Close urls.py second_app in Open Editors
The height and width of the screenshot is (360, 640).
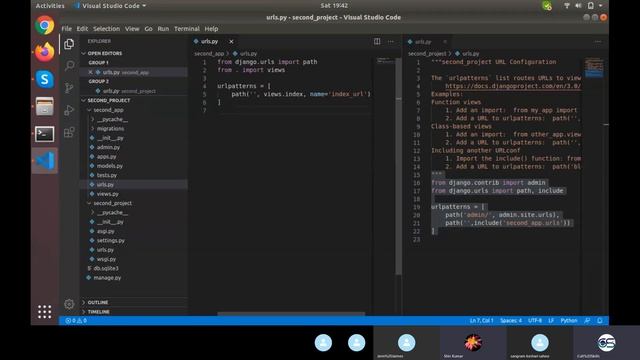[x=91, y=72]
